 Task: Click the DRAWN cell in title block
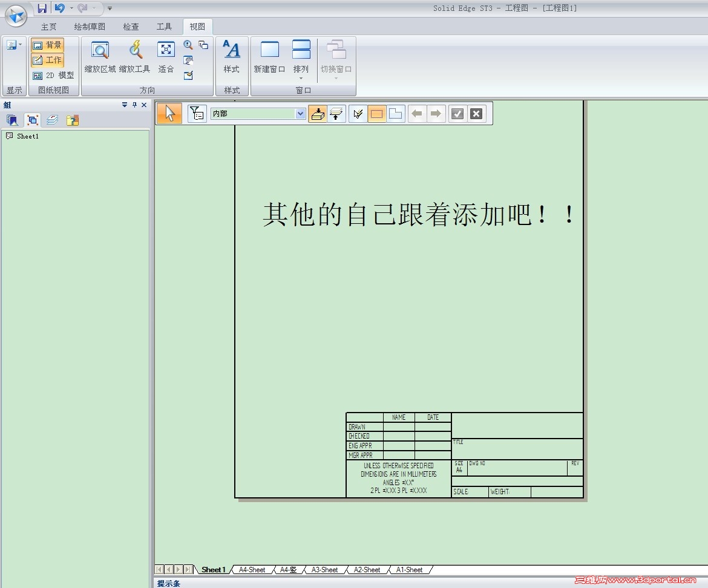(365, 426)
